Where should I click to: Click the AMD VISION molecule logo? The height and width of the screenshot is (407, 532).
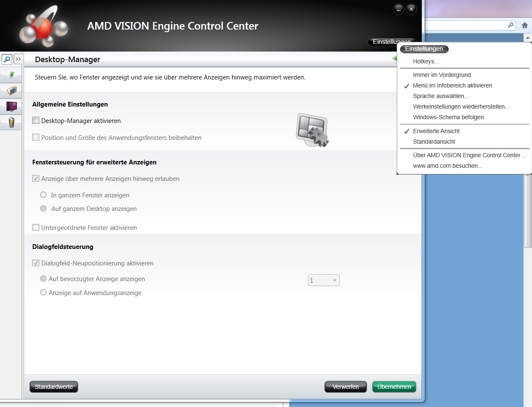[x=44, y=27]
